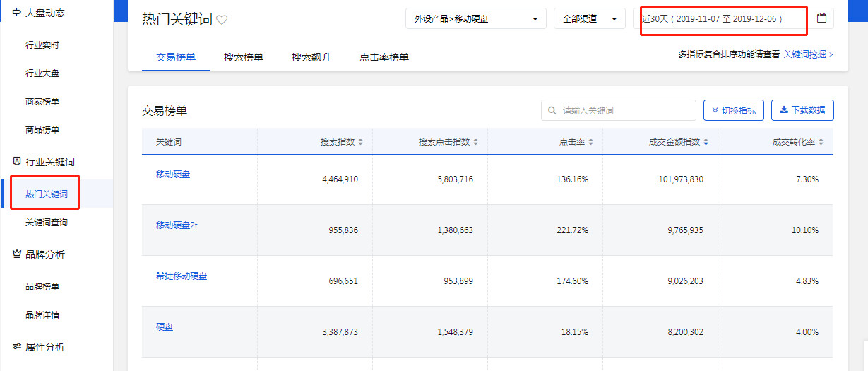868x371 pixels.
Task: Open the 外设产品>移动硬盘 category dropdown
Action: pos(475,19)
